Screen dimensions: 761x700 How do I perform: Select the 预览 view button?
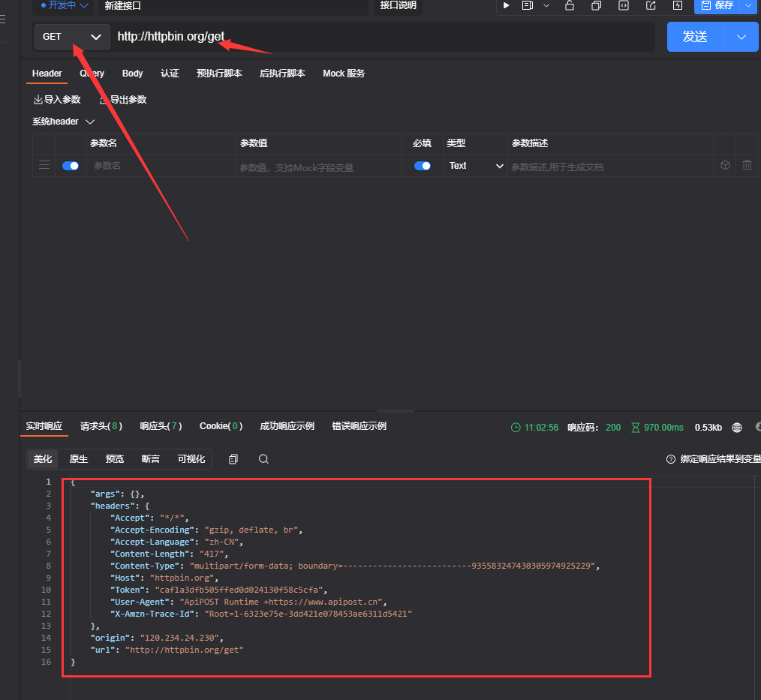115,459
